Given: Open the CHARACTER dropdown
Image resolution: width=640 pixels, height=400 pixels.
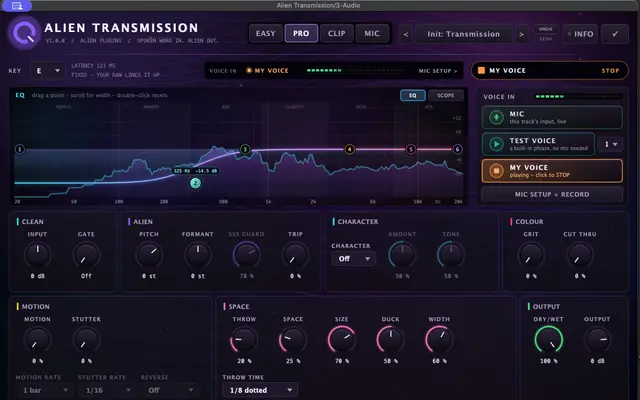Looking at the screenshot, I should click(353, 259).
